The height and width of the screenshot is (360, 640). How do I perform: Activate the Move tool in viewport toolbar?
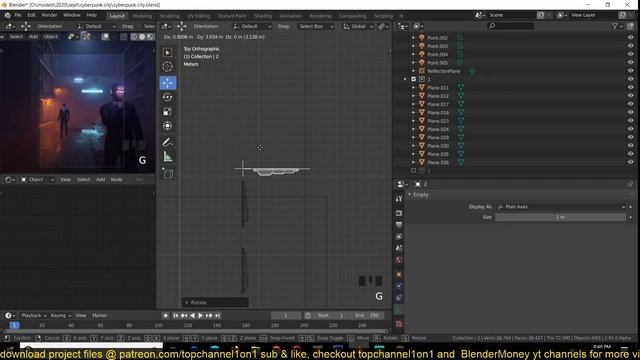point(168,83)
